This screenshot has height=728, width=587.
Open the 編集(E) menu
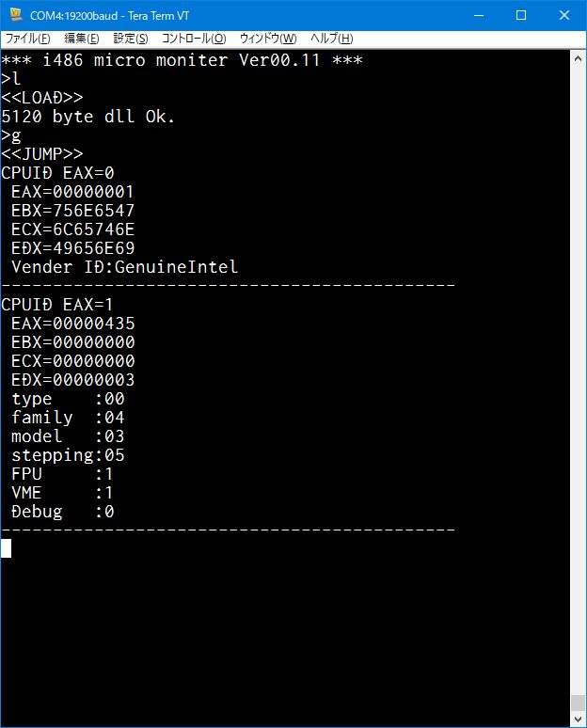click(81, 39)
